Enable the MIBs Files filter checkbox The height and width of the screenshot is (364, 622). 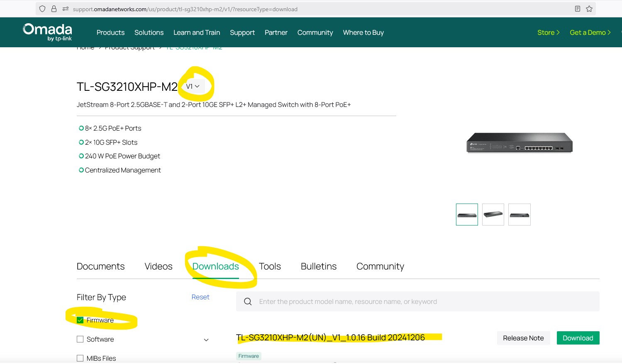[80, 358]
